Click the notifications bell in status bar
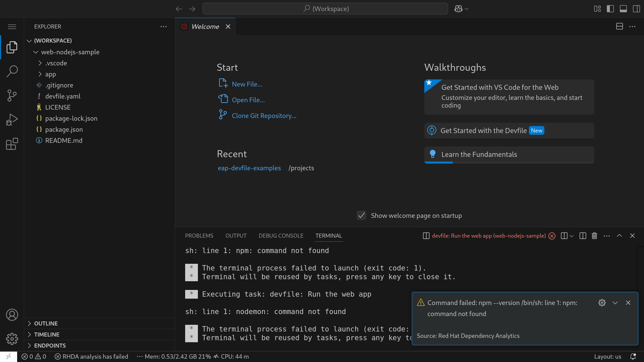 (x=633, y=356)
